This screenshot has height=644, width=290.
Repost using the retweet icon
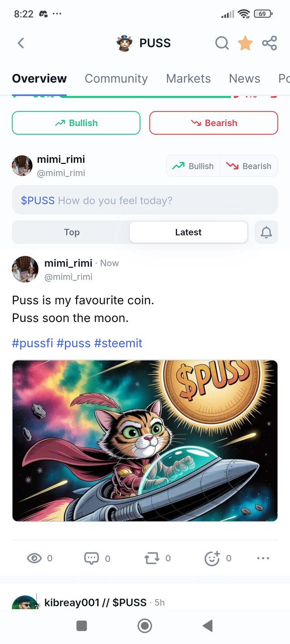pos(152,558)
